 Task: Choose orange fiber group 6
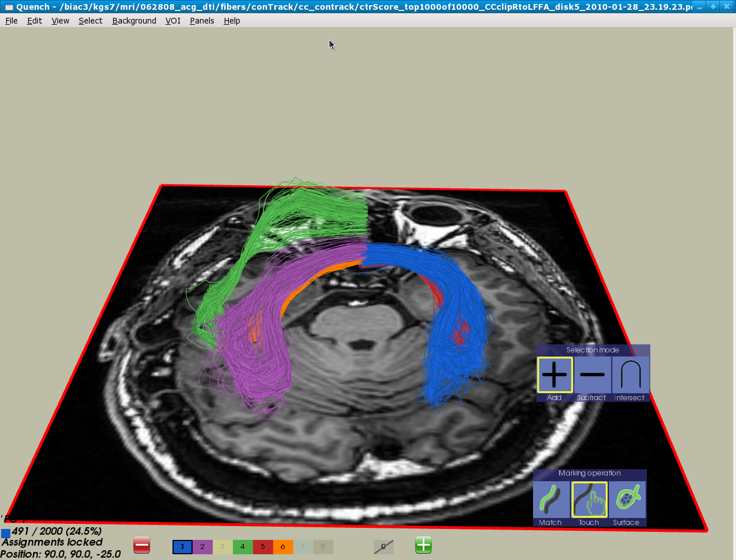[x=283, y=547]
